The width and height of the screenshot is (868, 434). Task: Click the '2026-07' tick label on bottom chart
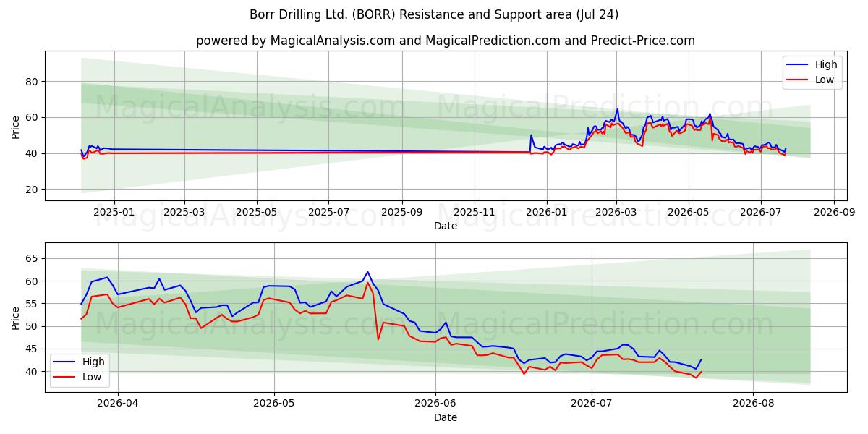pos(592,404)
